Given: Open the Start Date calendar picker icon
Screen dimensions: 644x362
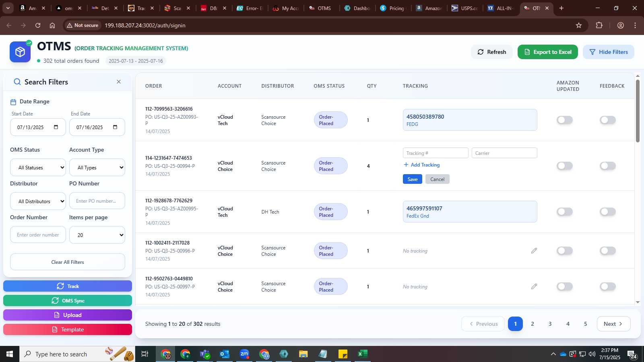Looking at the screenshot, I should click(56, 127).
